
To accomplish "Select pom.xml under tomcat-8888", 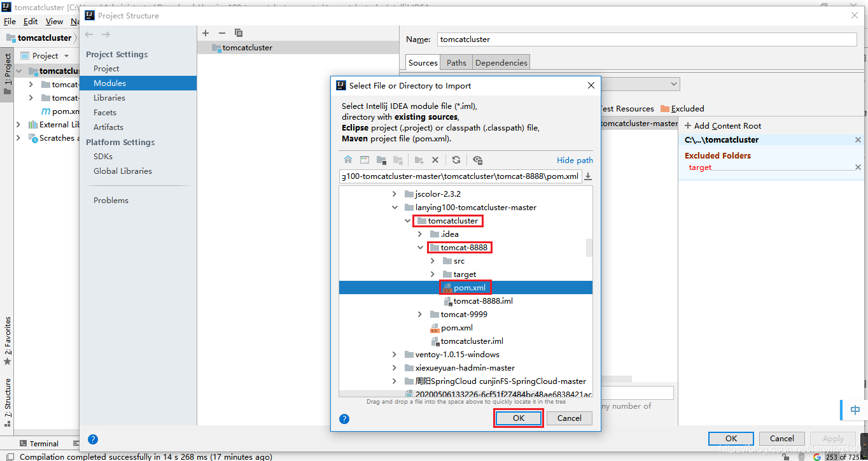I will [x=465, y=288].
